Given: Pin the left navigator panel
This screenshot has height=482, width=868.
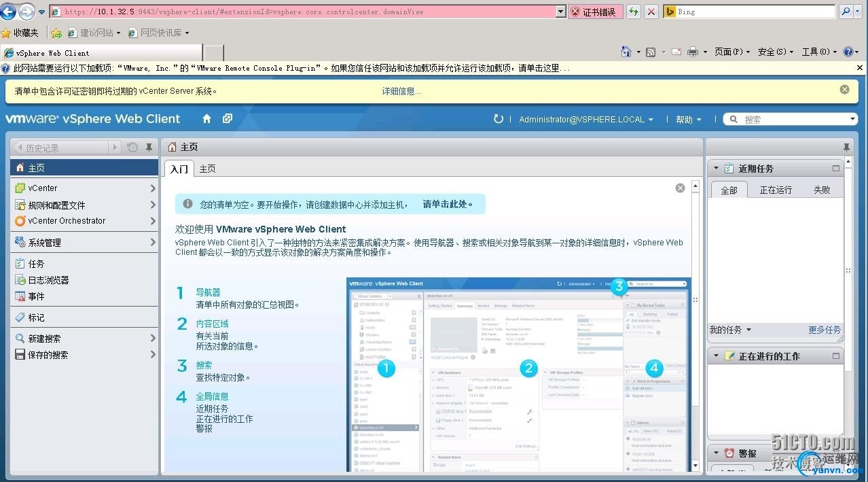Looking at the screenshot, I should click(x=149, y=148).
